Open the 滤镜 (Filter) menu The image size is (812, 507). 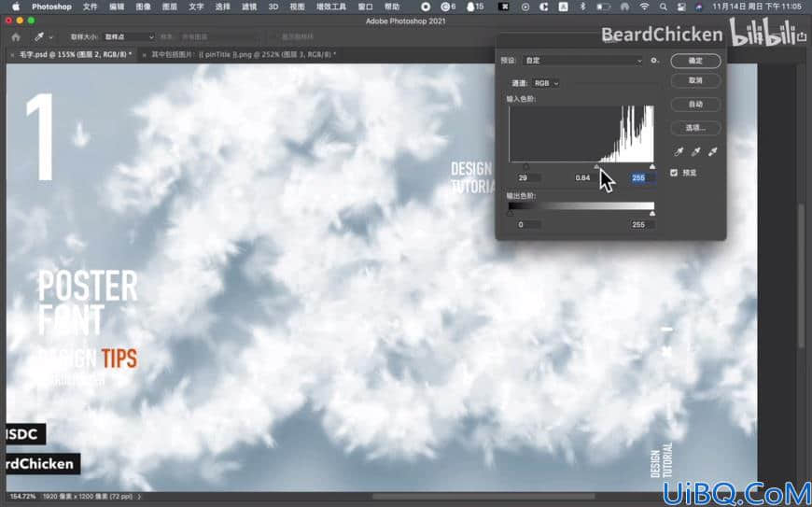249,7
